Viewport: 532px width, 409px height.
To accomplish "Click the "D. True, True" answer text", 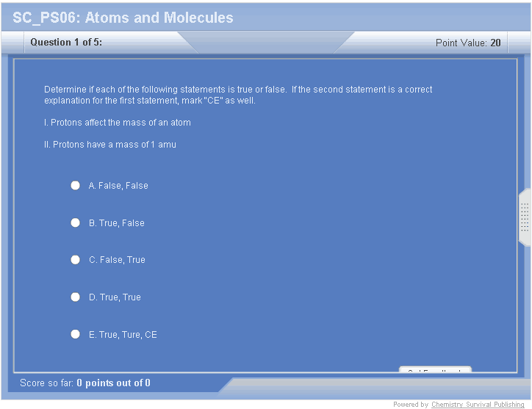I will coord(115,297).
